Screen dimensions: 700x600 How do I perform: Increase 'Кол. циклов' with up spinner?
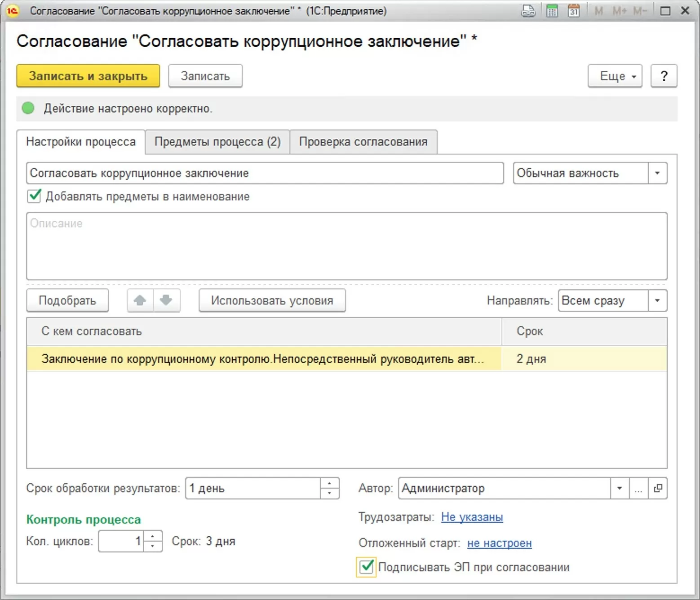[153, 537]
